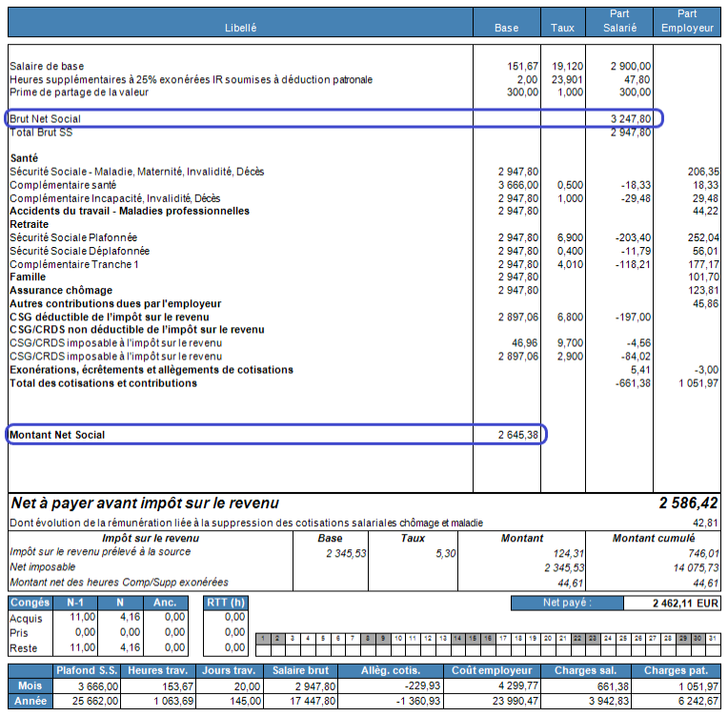Click the Impôt sur le revenu section header
Screen dimensions: 728x717
(x=149, y=538)
